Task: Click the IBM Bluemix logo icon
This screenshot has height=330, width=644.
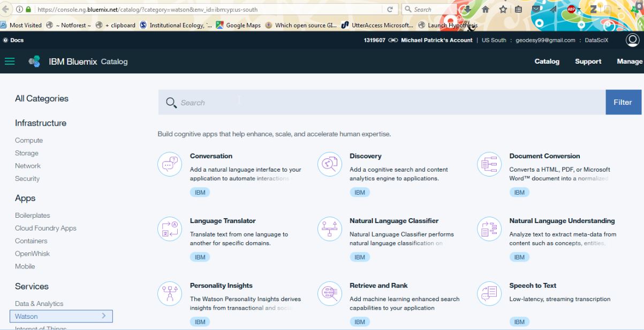Action: click(34, 62)
